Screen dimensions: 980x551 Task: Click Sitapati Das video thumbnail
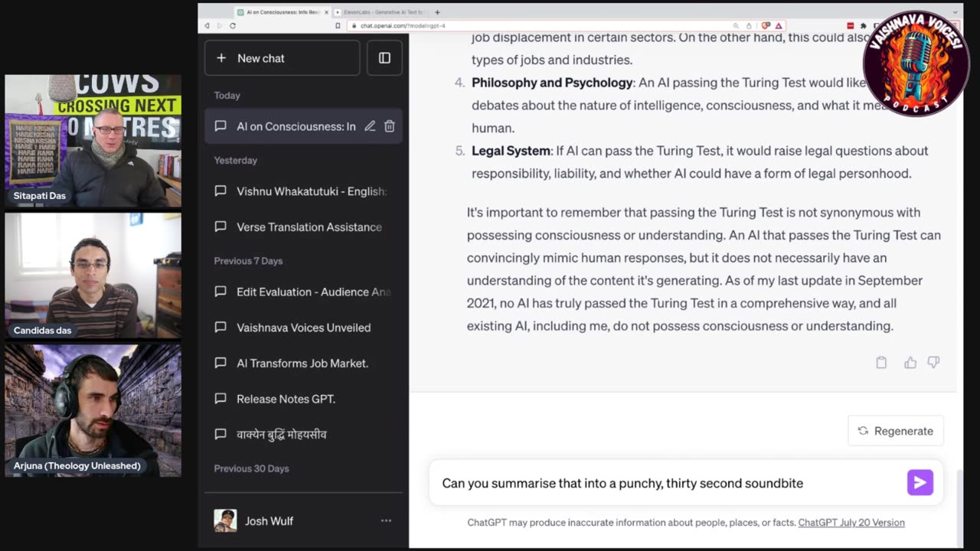93,141
